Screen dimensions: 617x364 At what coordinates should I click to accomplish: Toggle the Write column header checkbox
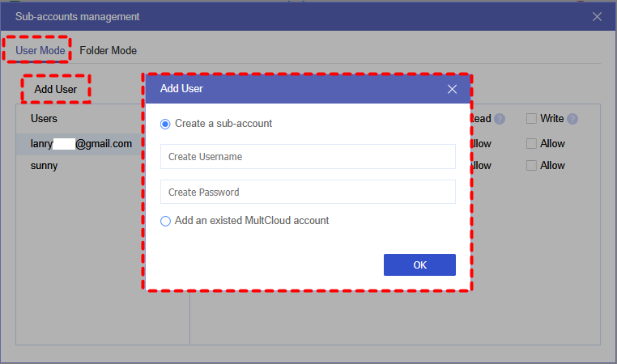[x=532, y=119]
